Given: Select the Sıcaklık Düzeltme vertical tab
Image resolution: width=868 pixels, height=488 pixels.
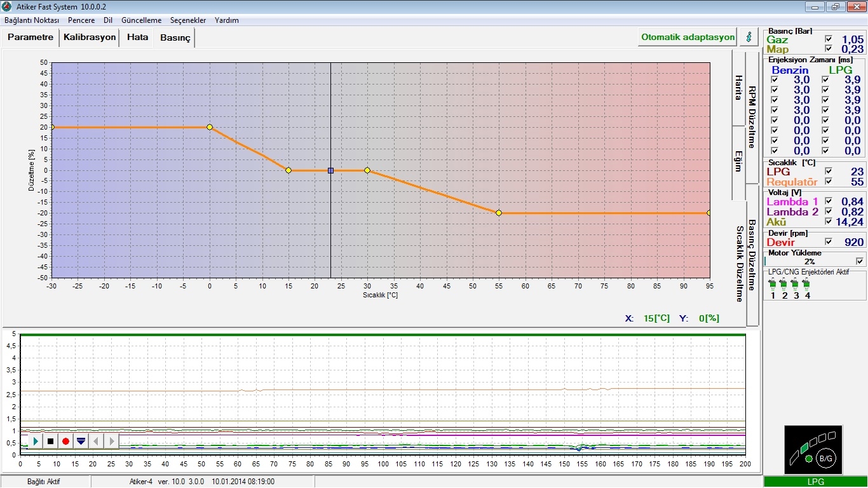Looking at the screenshot, I should tap(739, 264).
